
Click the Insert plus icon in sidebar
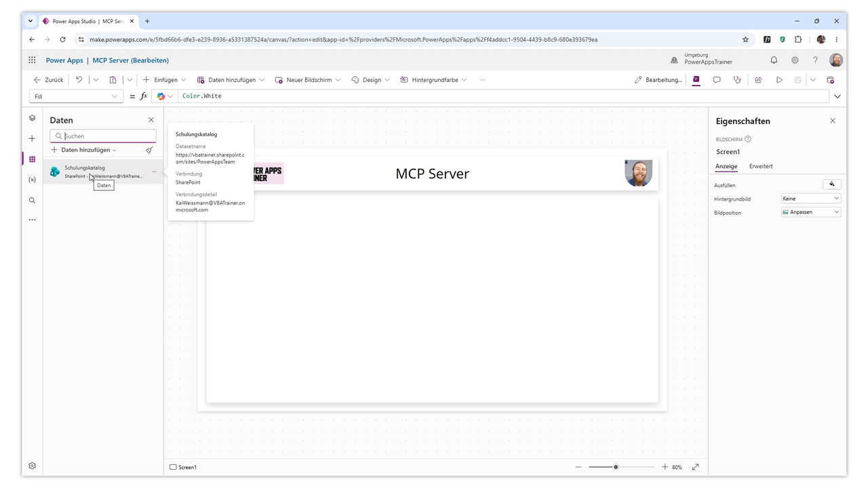click(32, 138)
